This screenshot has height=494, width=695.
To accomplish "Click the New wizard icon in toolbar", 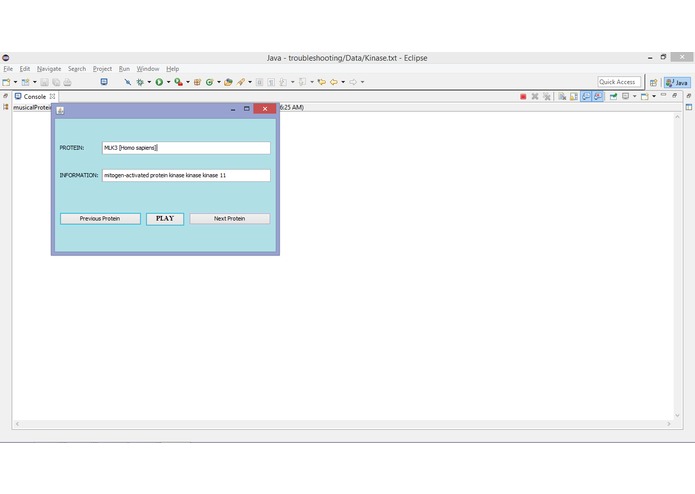I will [6, 82].
